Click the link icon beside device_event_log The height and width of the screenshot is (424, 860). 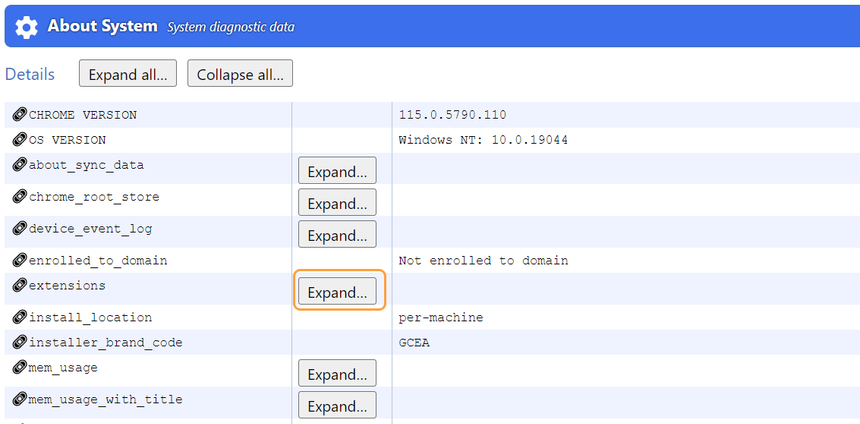[x=20, y=228]
